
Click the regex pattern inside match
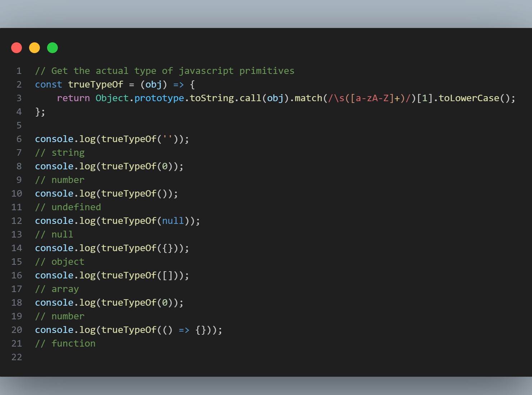372,98
